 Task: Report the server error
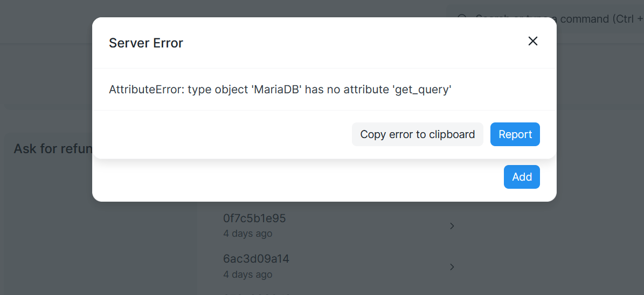[515, 134]
